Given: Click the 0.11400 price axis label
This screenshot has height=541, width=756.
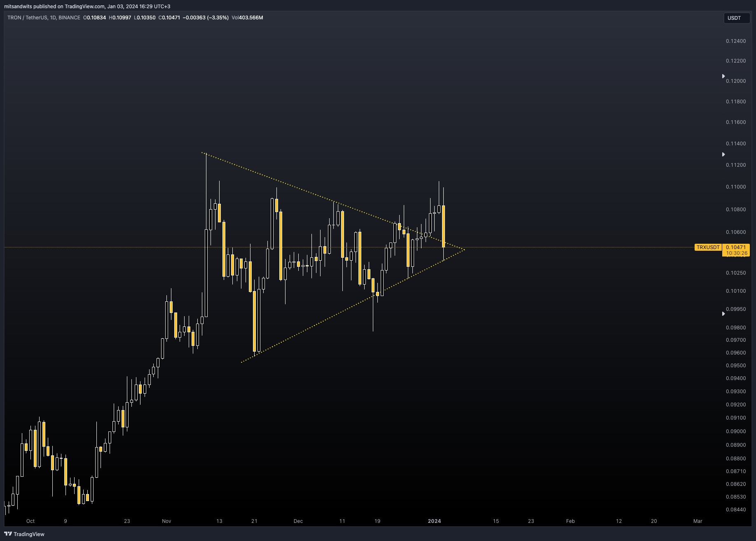Looking at the screenshot, I should click(736, 144).
